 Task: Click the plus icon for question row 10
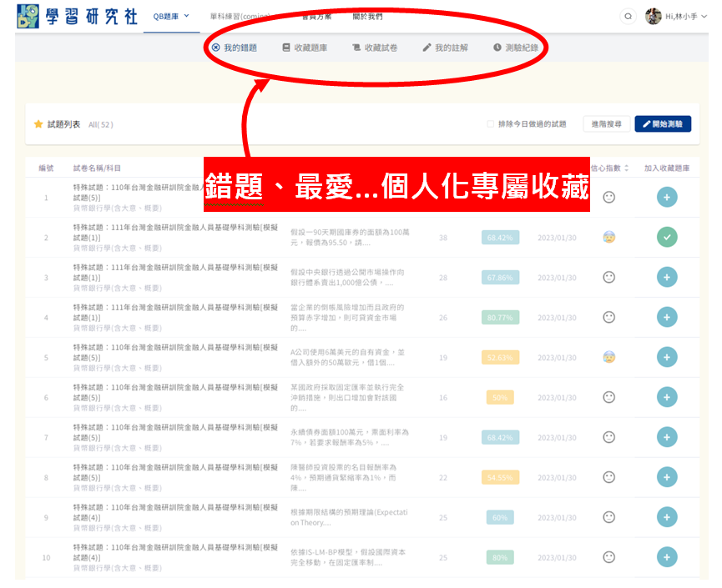pyautogui.click(x=666, y=557)
